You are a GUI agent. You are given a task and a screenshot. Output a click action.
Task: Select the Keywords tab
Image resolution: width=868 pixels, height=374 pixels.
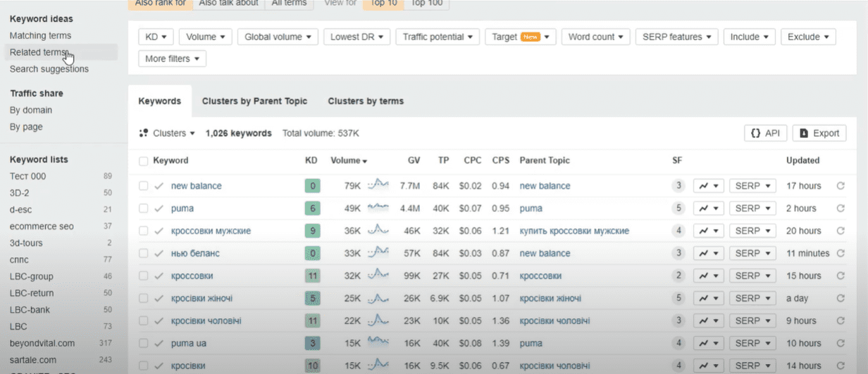160,101
